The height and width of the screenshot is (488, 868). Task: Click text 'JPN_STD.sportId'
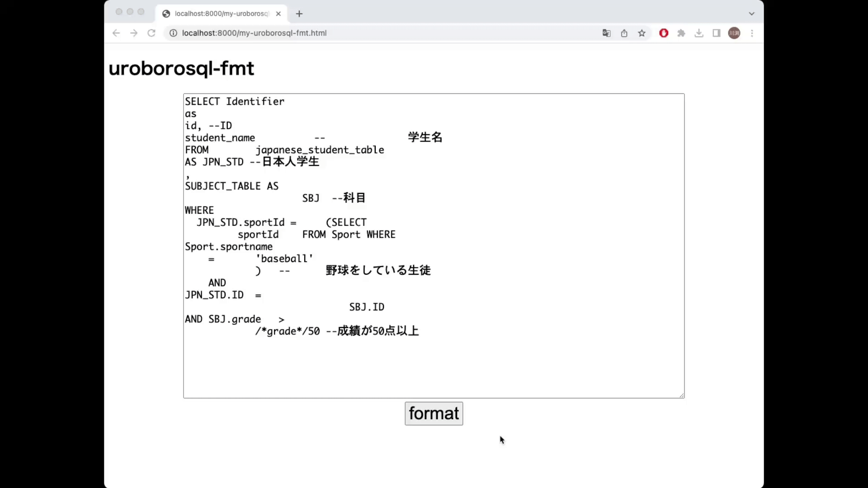point(241,222)
